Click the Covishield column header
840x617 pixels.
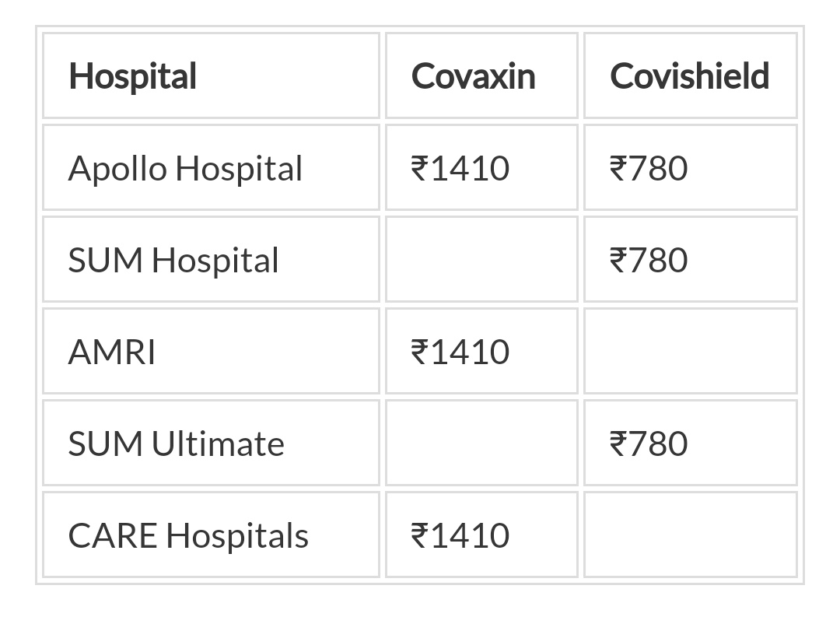(689, 76)
